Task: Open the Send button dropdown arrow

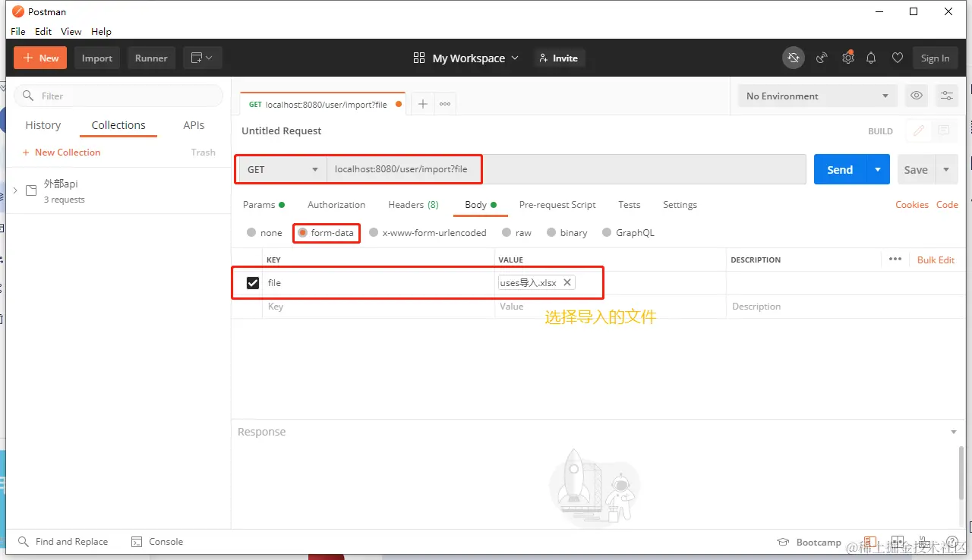Action: click(x=878, y=169)
